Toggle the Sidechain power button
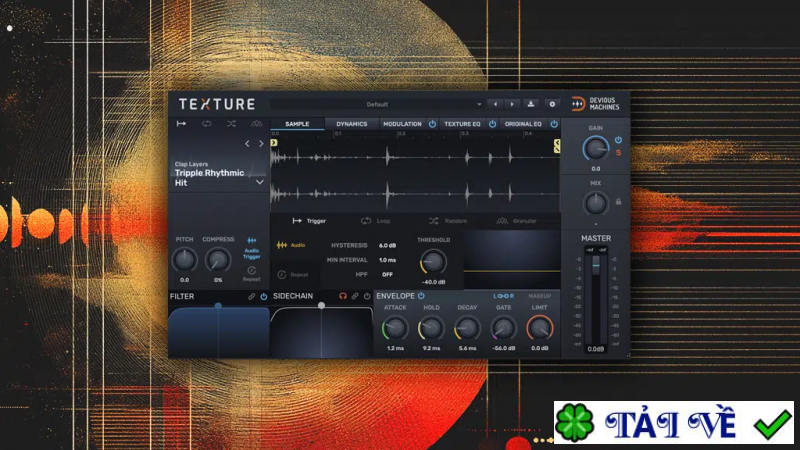The image size is (800, 450). click(367, 296)
